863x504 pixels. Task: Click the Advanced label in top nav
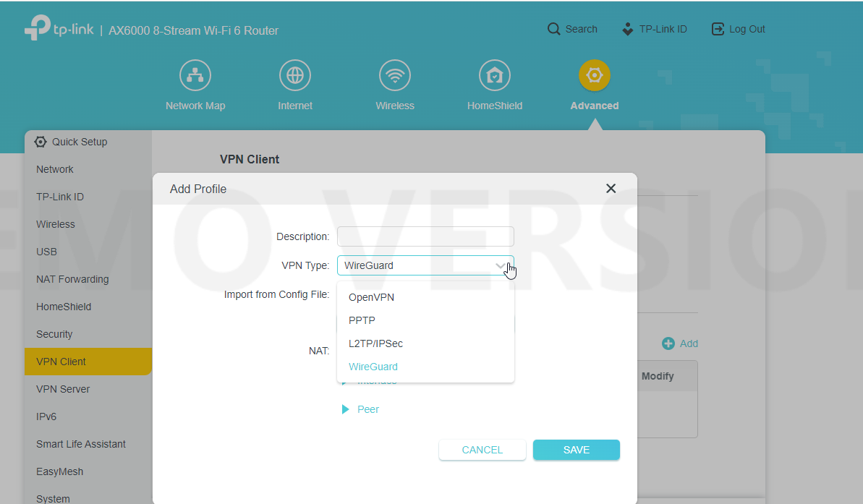pos(595,106)
